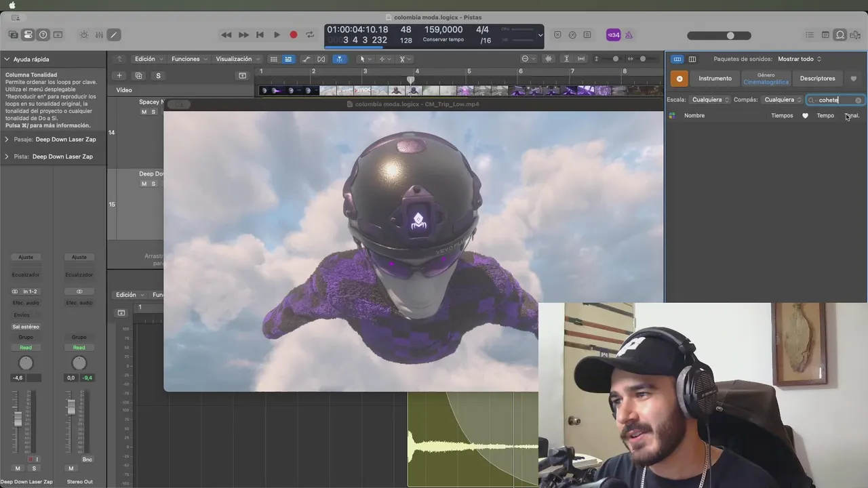
Task: Toggle the Editors pencil icon
Action: (114, 35)
